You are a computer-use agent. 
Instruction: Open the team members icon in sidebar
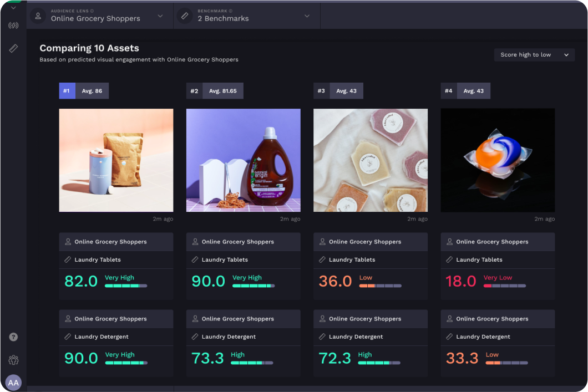point(13,360)
